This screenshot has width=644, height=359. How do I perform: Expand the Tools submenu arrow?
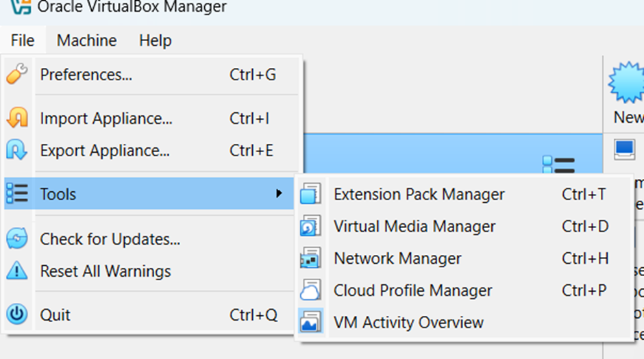279,193
